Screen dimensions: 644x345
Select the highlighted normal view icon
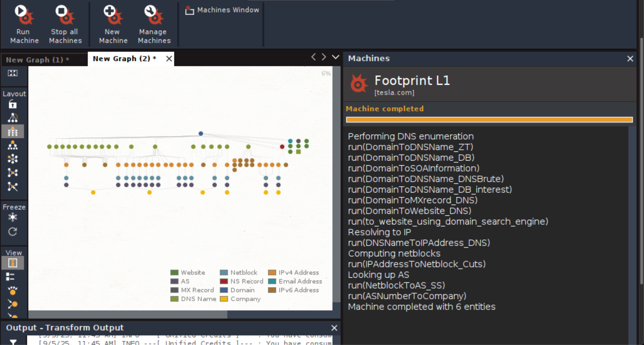click(13, 263)
